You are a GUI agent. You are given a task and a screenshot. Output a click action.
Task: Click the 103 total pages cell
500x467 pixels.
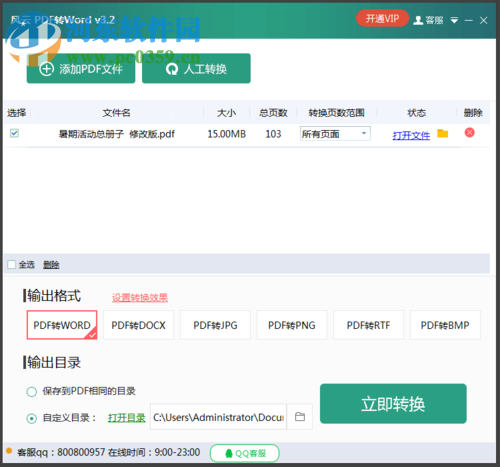[x=273, y=134]
